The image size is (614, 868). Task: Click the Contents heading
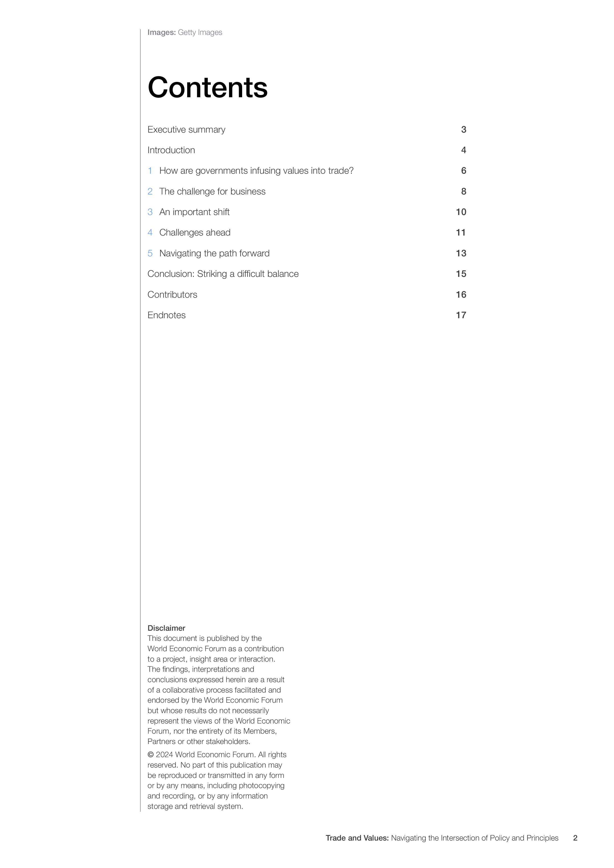pyautogui.click(x=207, y=87)
